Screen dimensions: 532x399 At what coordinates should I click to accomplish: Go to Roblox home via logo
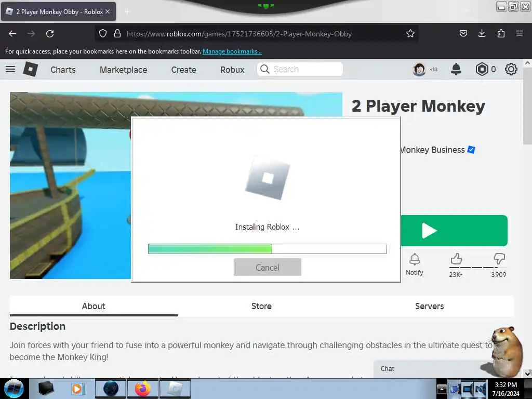coord(31,69)
